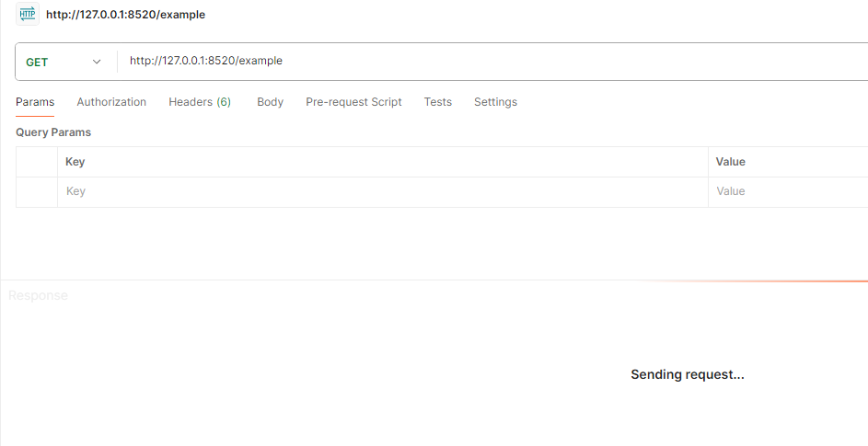
Task: Switch to the Tests tab
Action: coord(437,102)
